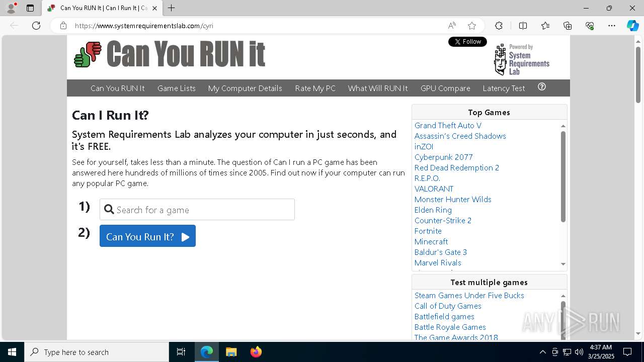
Task: View site information lock icon
Action: pos(63,26)
